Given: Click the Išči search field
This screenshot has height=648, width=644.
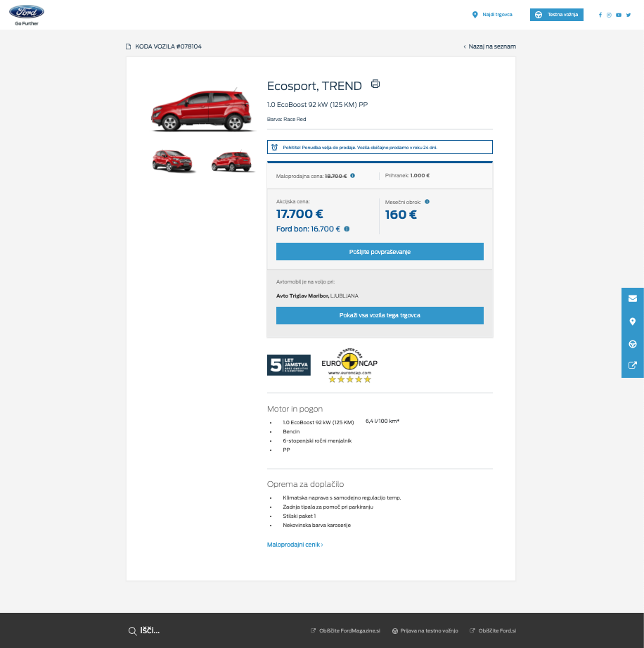Looking at the screenshot, I should (150, 630).
